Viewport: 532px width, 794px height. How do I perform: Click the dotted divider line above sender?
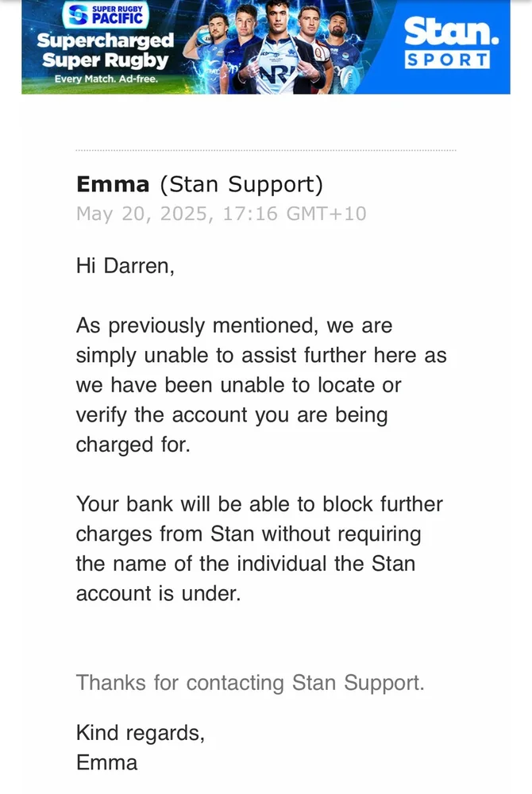(x=265, y=149)
